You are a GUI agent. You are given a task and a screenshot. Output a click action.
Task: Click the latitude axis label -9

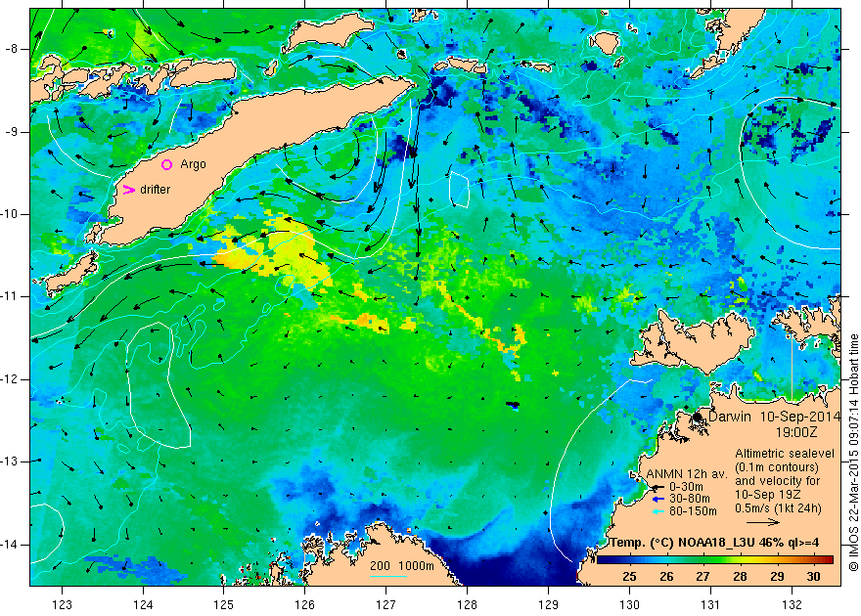pyautogui.click(x=12, y=132)
